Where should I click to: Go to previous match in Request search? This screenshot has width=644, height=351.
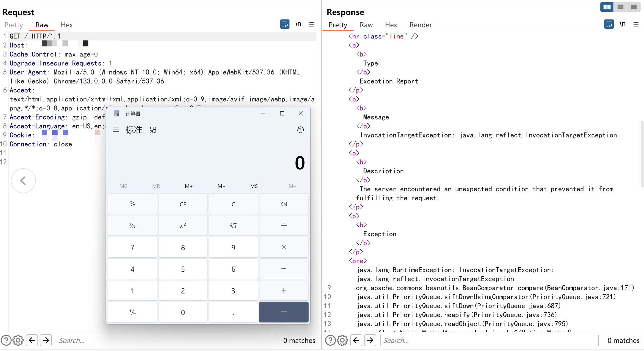pos(32,340)
